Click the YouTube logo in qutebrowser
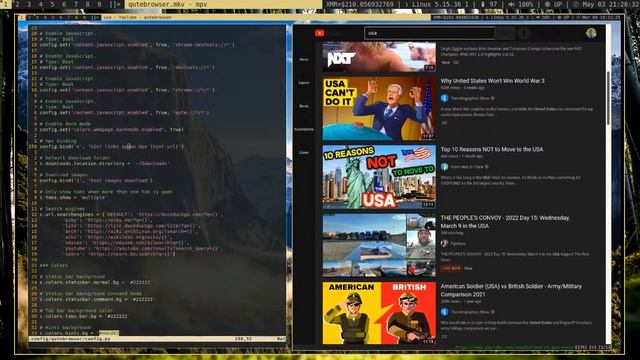 (x=320, y=33)
